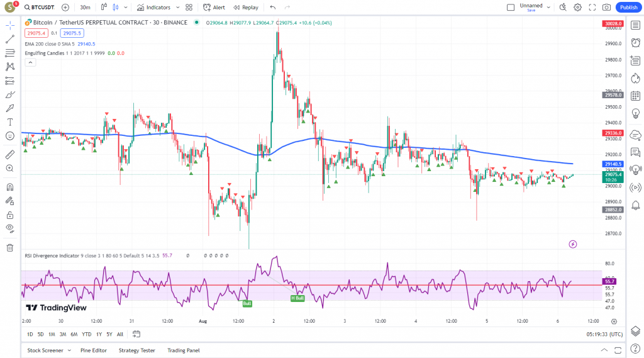Expand the bottom panel chevron
Screen dimensions: 644x358
tap(604, 350)
